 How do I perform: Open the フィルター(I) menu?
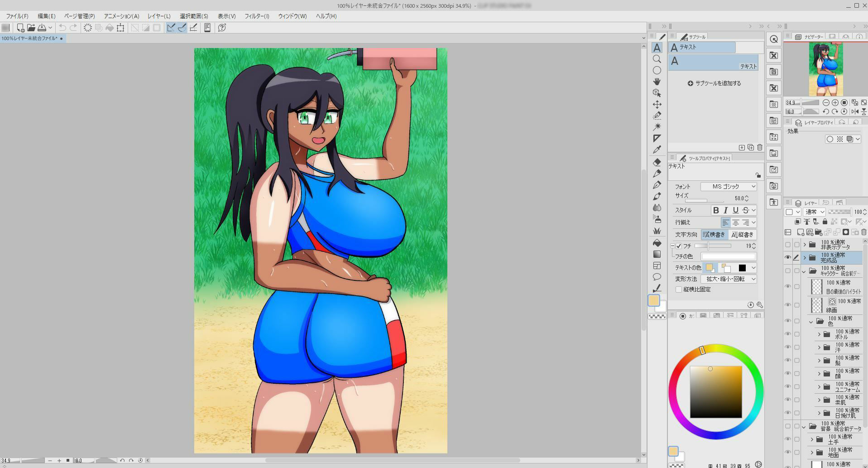point(257,16)
